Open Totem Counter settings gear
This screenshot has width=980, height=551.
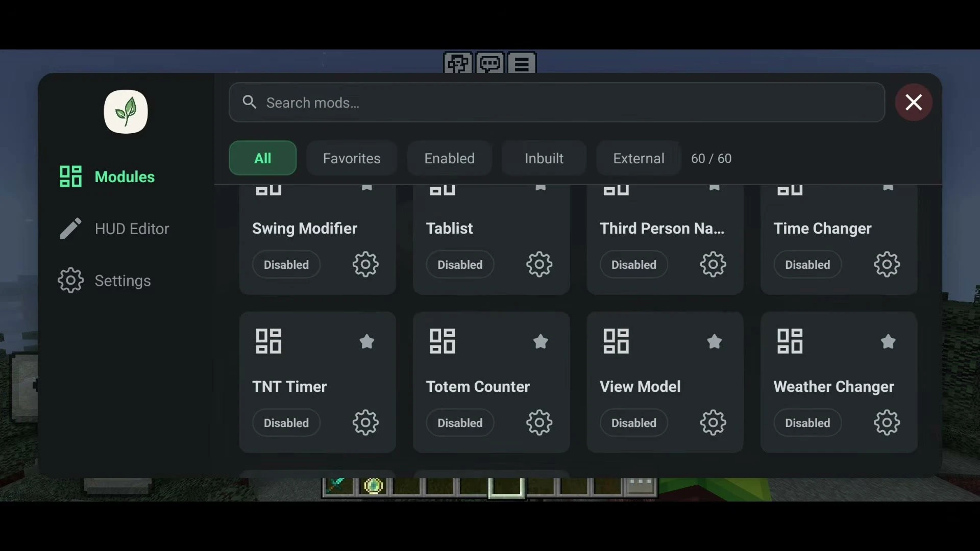point(540,422)
